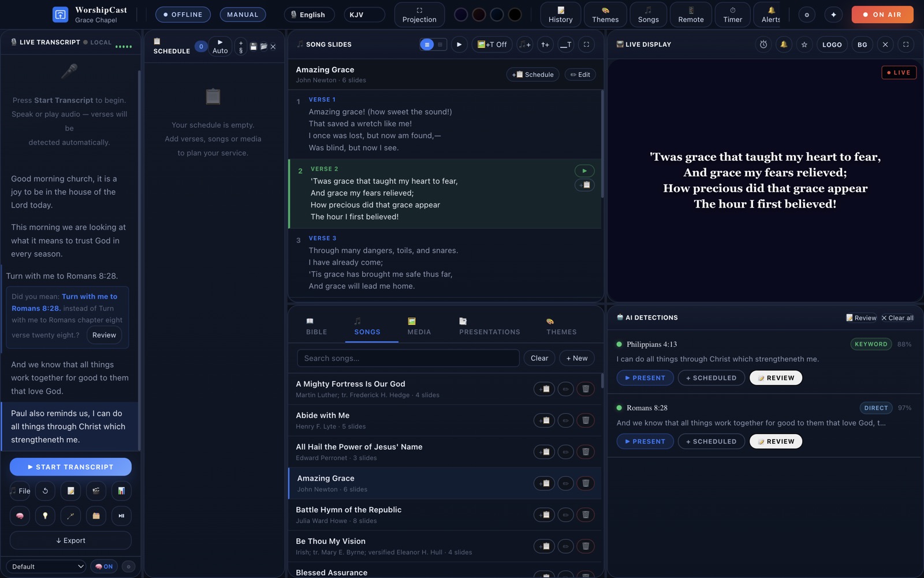This screenshot has width=924, height=578.
Task: Select the dark red color swatch
Action: point(479,14)
